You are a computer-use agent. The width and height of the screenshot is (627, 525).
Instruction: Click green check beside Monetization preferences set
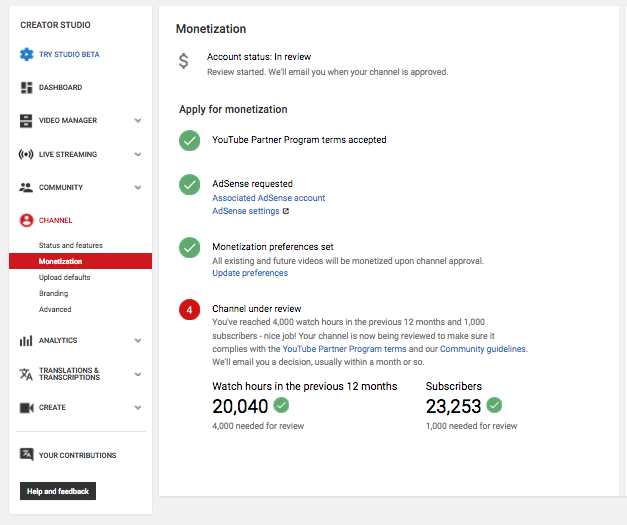(x=190, y=248)
